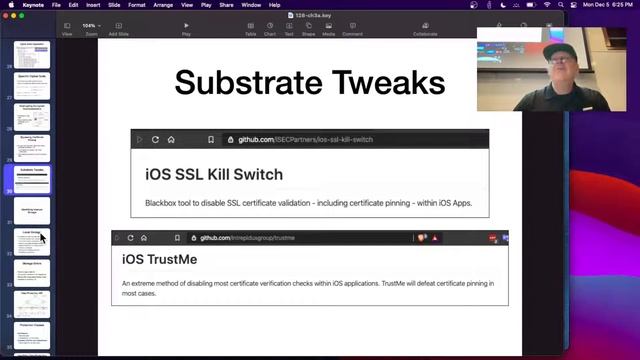Select slide 33 thumbnail in navigator
This screenshot has height=360, width=640.
[x=32, y=273]
